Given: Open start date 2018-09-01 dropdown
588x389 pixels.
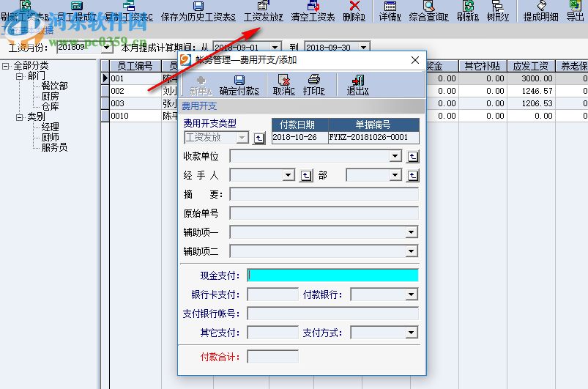Looking at the screenshot, I should 275,48.
